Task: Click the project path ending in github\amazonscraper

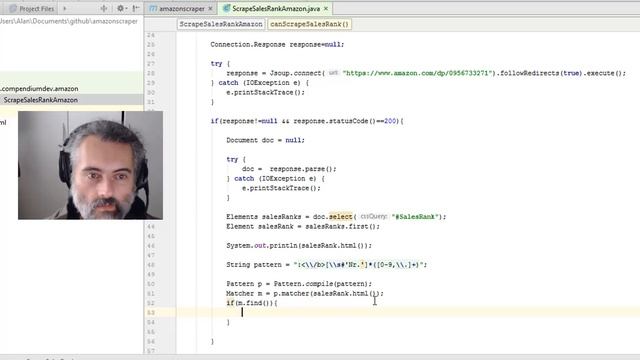Action: [x=69, y=21]
